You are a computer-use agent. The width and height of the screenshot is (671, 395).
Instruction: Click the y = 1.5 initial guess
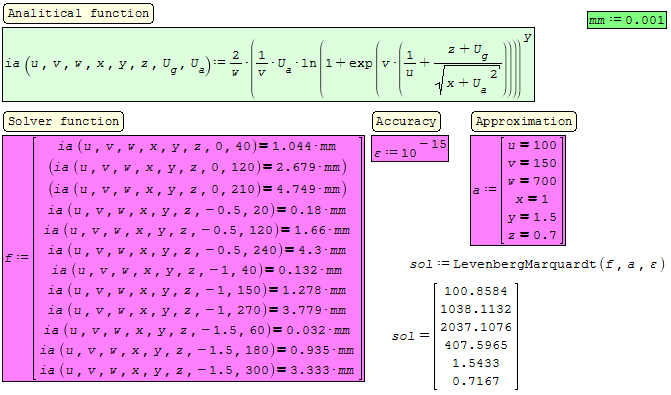[x=532, y=217]
